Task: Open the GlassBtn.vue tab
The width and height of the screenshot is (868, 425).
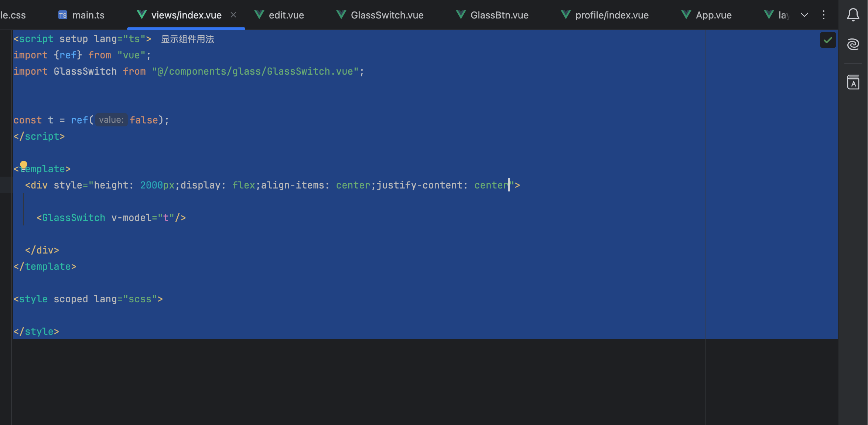Action: (x=499, y=15)
